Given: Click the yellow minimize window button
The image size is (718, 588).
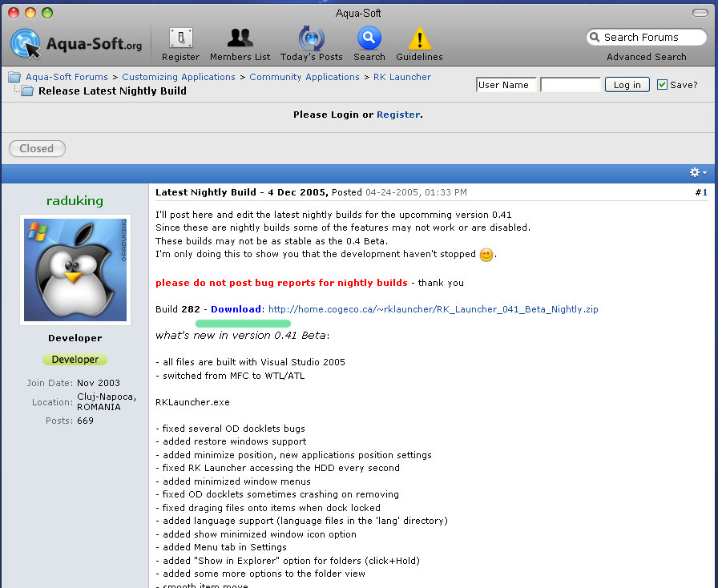Looking at the screenshot, I should [30, 13].
